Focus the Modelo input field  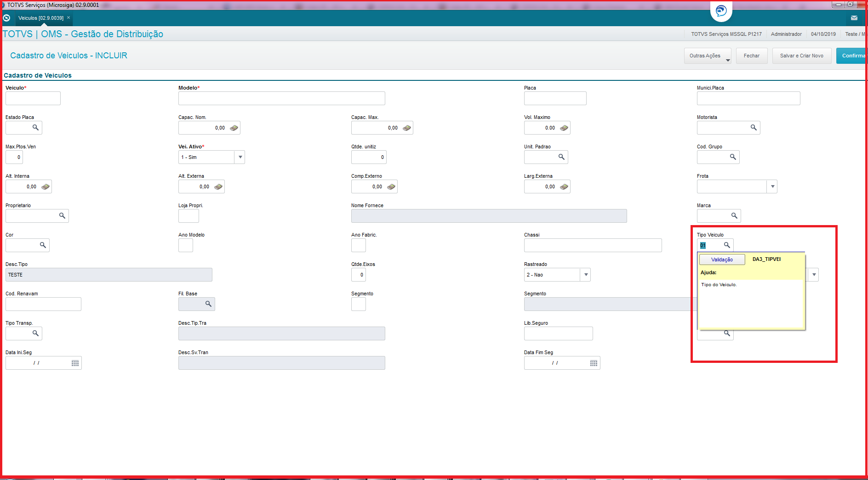pyautogui.click(x=282, y=98)
